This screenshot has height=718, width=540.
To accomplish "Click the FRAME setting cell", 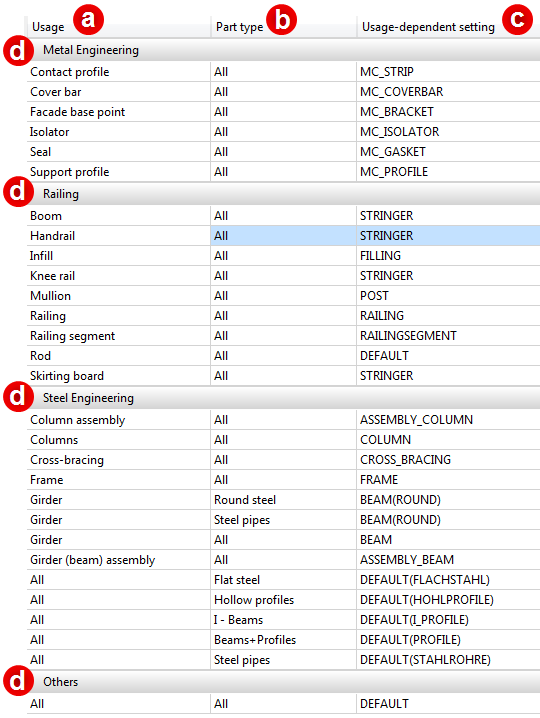I will tap(448, 480).
